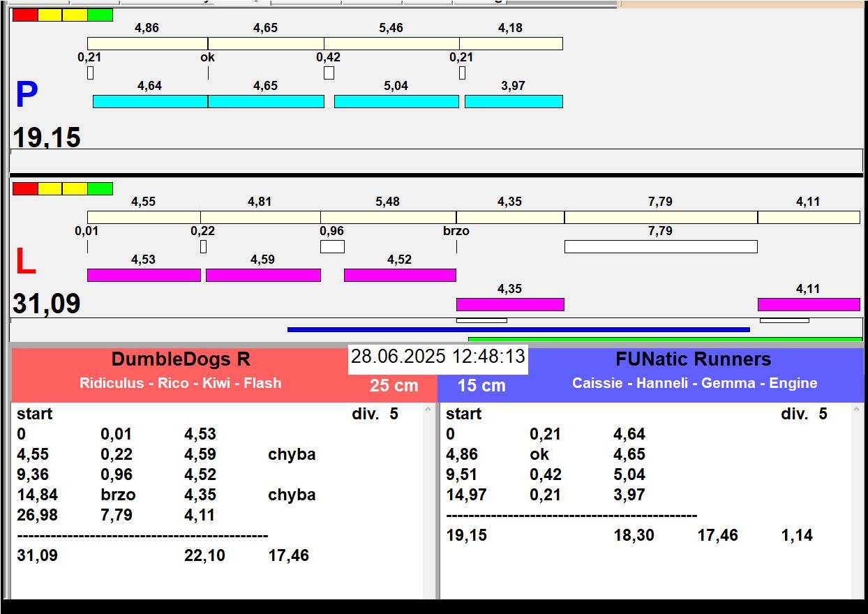This screenshot has height=614, width=868.
Task: Click the green bar below lane L
Action: click(x=665, y=339)
